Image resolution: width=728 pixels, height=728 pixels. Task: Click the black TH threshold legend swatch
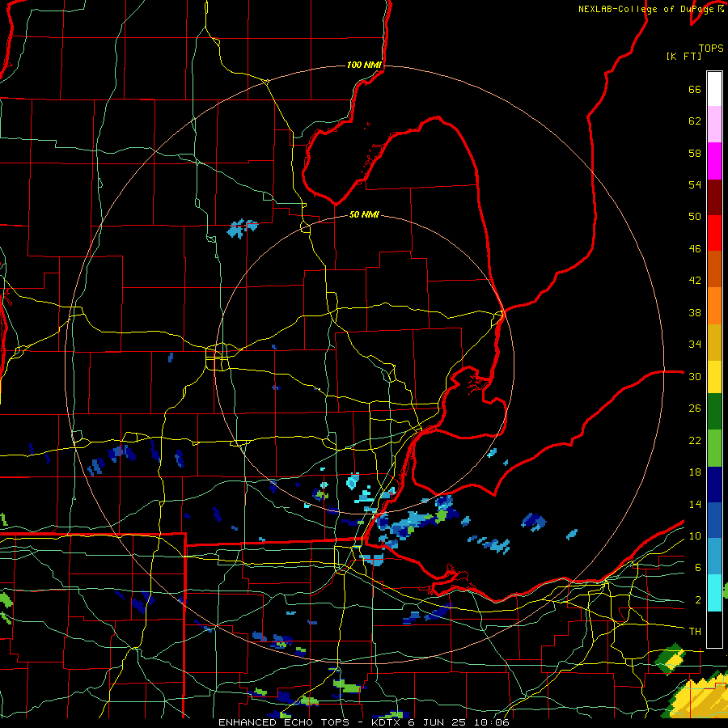click(x=714, y=629)
